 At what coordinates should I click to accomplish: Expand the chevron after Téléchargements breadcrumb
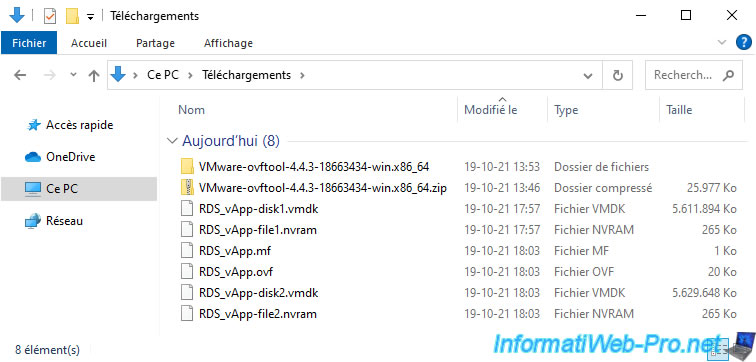pyautogui.click(x=302, y=75)
